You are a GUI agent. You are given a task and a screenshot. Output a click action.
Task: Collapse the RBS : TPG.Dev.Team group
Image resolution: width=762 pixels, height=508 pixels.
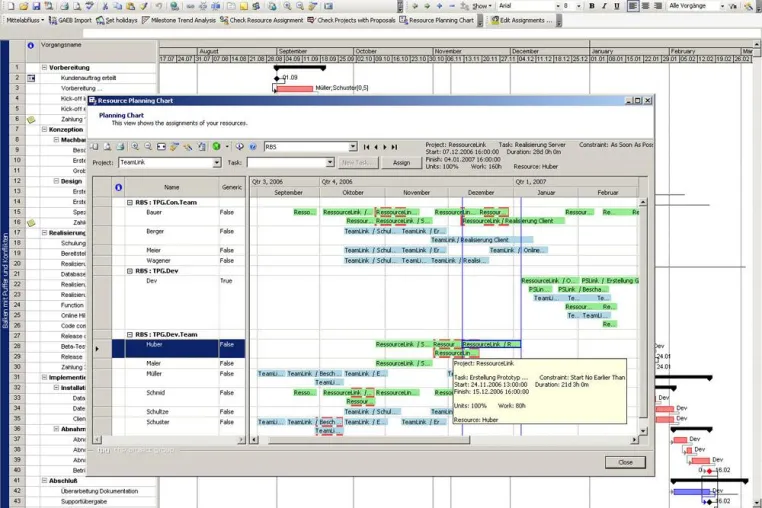pyautogui.click(x=130, y=334)
